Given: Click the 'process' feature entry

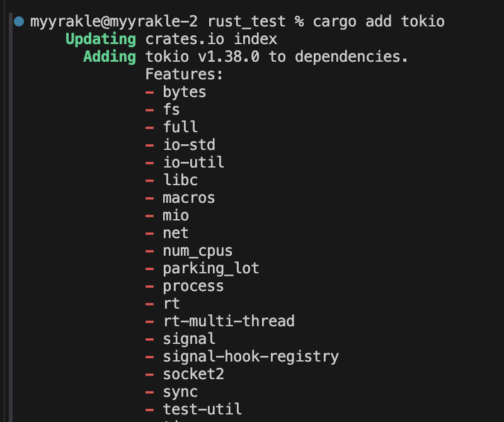Looking at the screenshot, I should pos(193,286).
